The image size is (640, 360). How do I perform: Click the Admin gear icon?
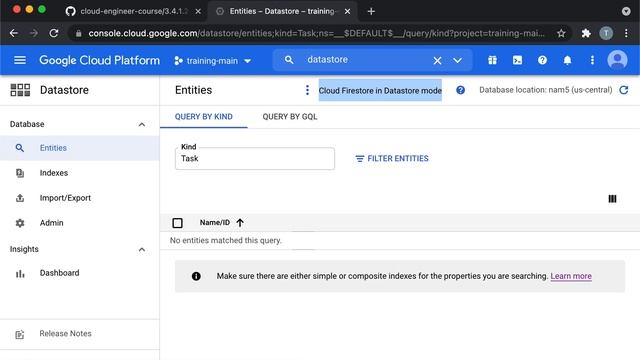(20, 223)
